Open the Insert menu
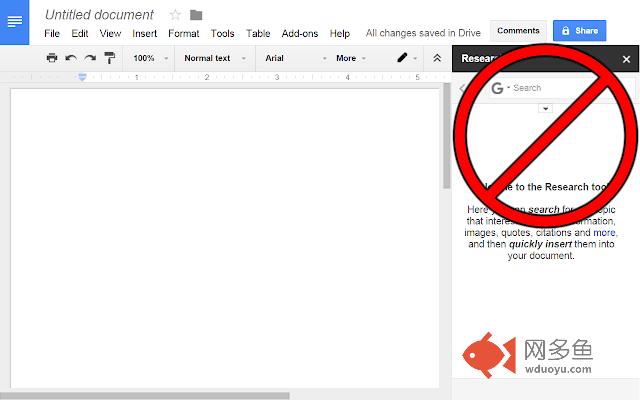Screen dimensions: 640x400 click(x=144, y=33)
